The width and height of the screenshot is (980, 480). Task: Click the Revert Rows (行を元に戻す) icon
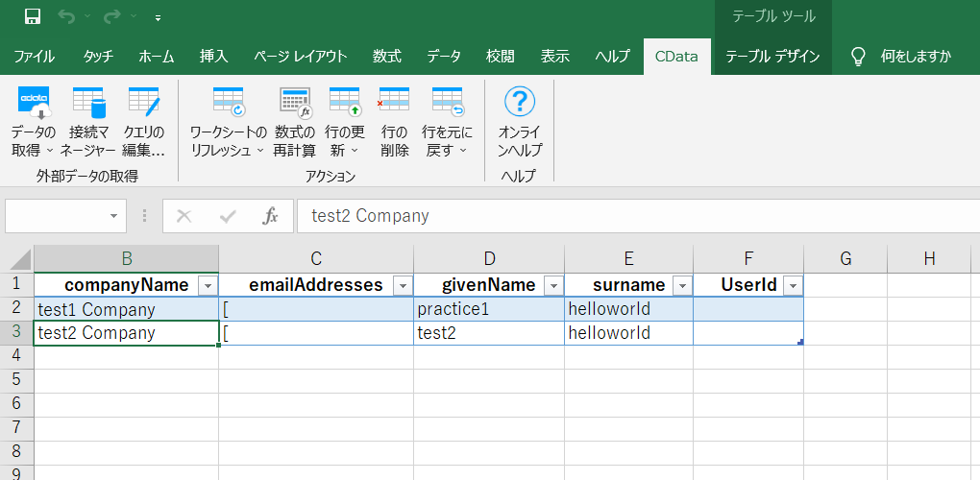447,103
